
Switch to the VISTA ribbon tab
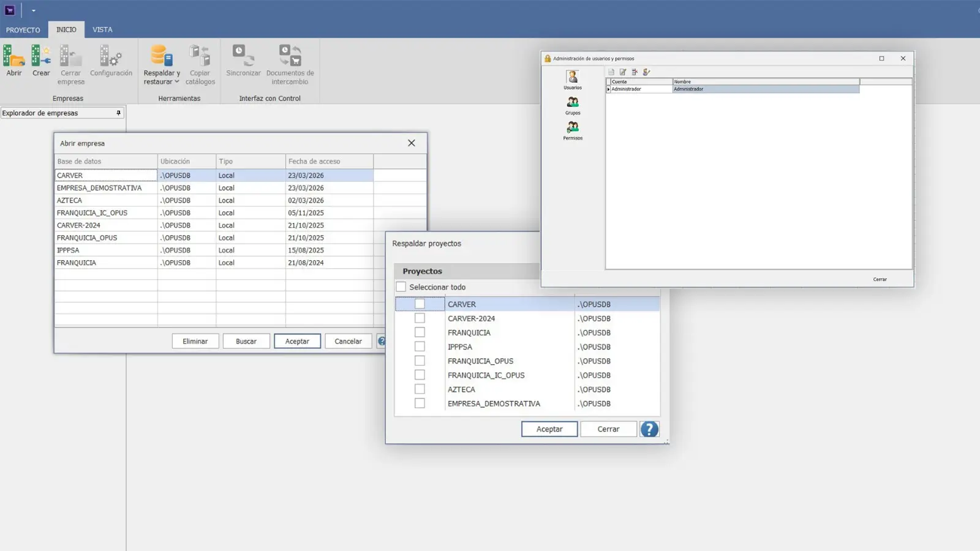point(102,29)
